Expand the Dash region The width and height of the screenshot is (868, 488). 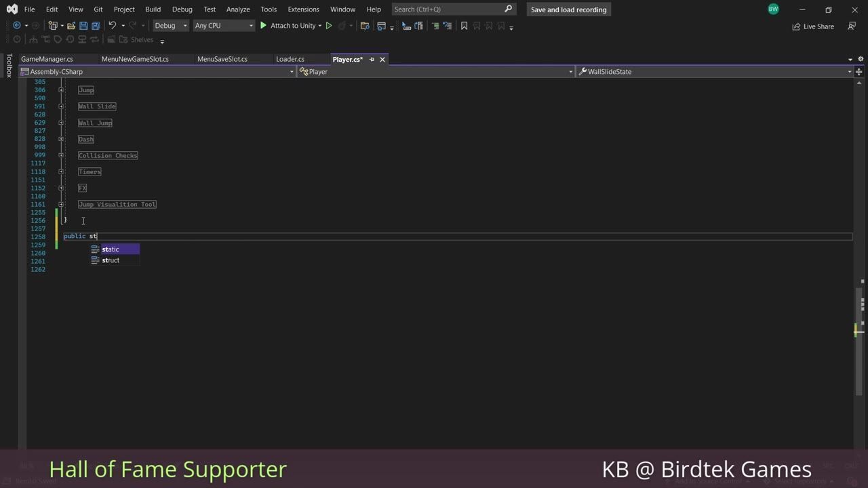click(x=61, y=139)
